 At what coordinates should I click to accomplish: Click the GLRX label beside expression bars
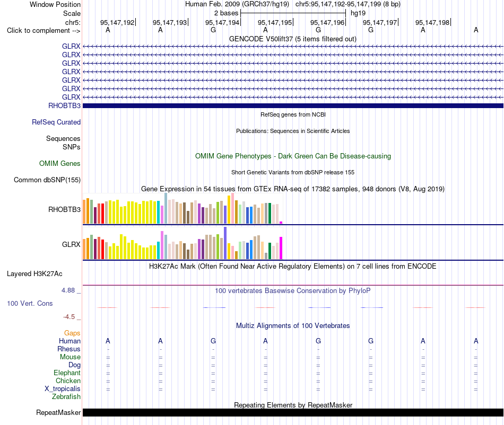pos(71,245)
